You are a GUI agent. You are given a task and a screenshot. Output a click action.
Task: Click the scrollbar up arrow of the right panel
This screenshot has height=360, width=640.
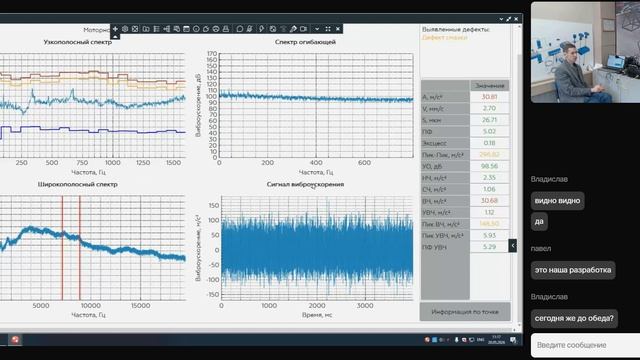click(520, 27)
